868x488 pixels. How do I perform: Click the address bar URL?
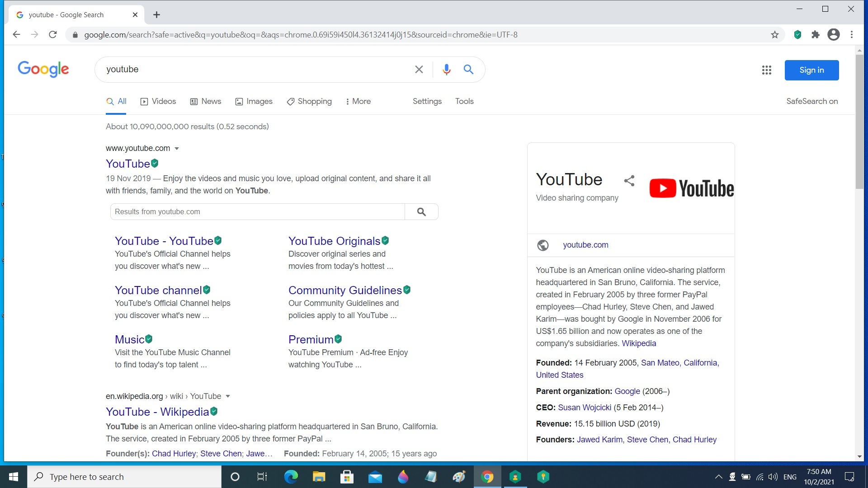(301, 35)
